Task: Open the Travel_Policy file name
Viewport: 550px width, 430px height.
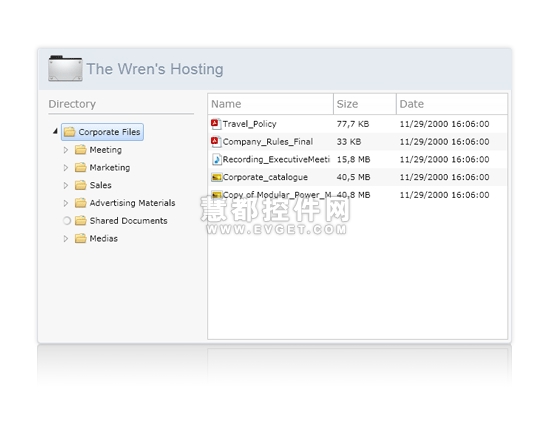Action: (x=249, y=124)
